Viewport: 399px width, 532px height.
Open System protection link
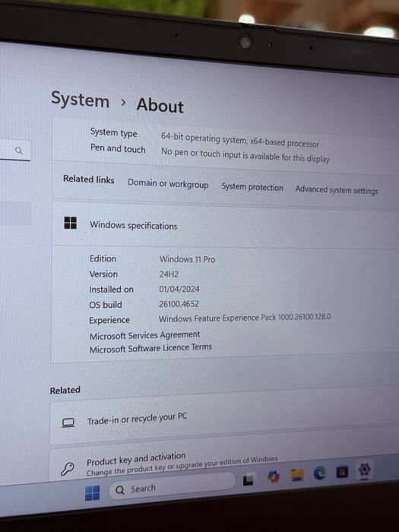point(252,187)
